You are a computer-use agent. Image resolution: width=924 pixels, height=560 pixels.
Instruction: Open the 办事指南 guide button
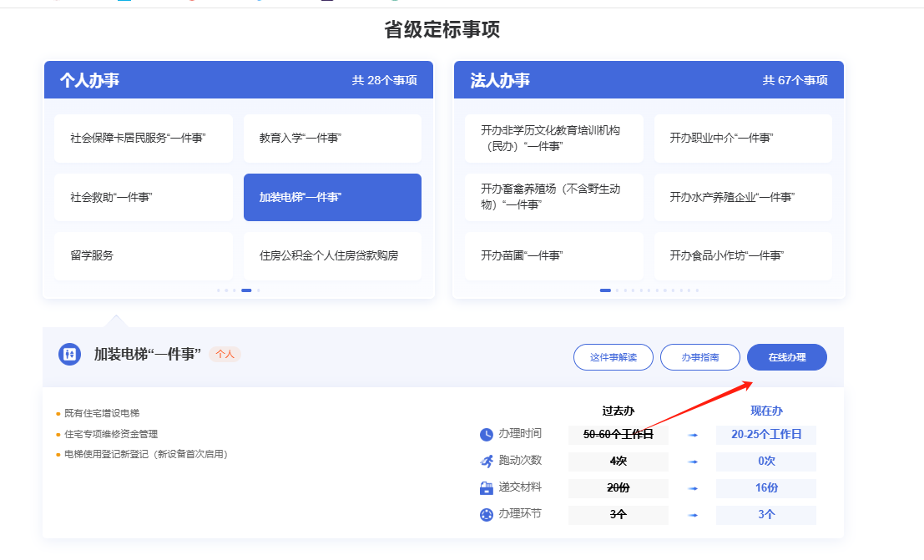pos(699,357)
